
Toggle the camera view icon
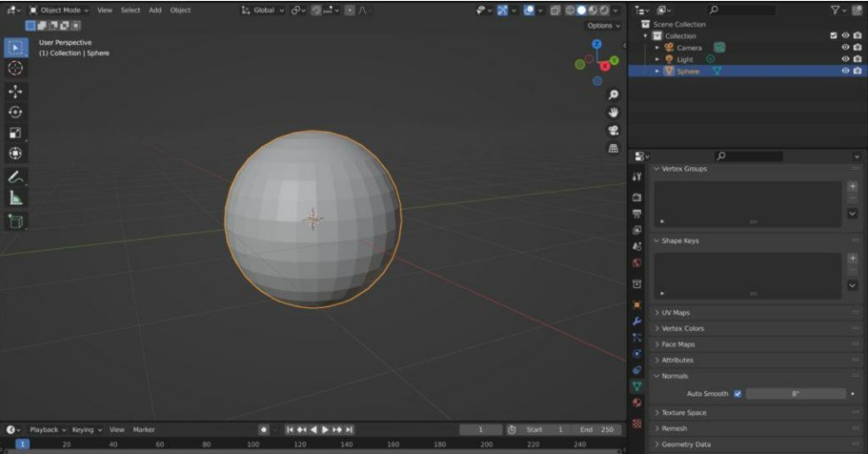(x=613, y=130)
